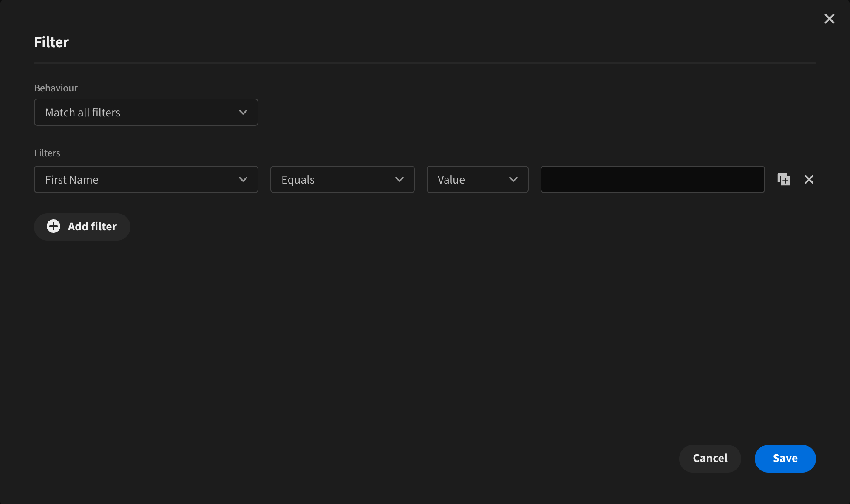
Task: Click the divider line under Filter heading
Action: (425, 63)
